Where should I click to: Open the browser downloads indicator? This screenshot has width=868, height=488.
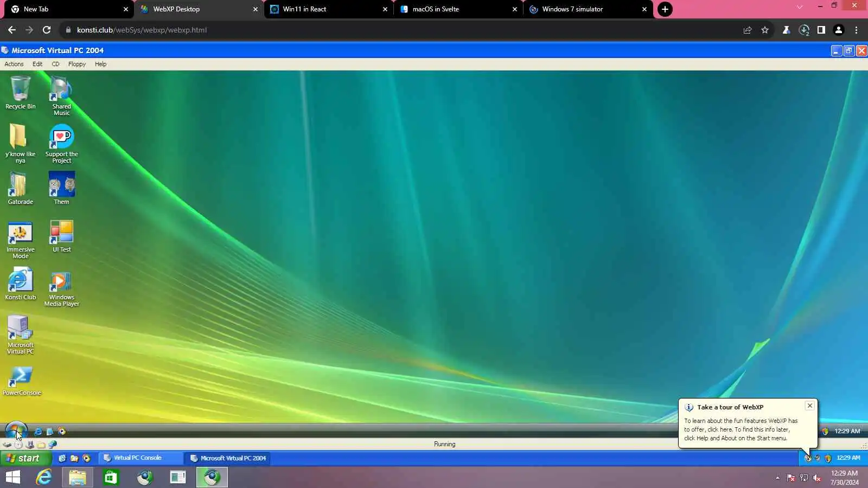point(804,30)
